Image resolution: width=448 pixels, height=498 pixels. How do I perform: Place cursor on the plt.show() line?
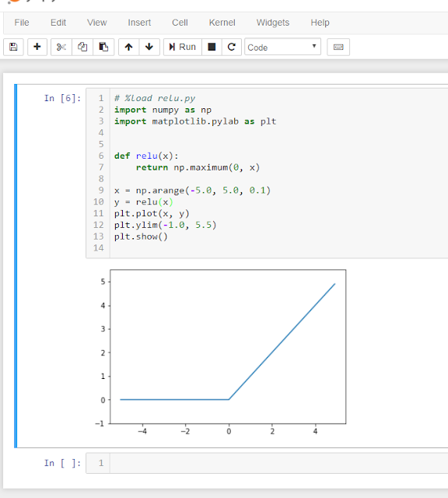141,237
